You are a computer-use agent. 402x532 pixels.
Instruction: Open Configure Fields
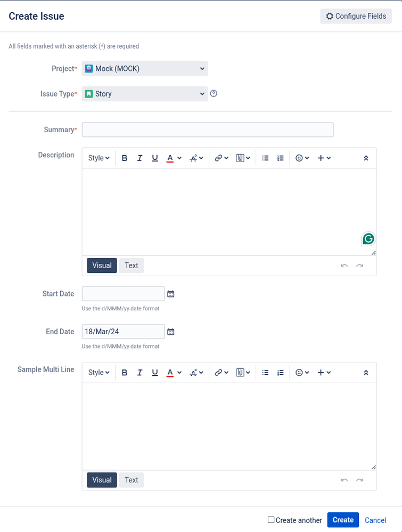pos(356,17)
